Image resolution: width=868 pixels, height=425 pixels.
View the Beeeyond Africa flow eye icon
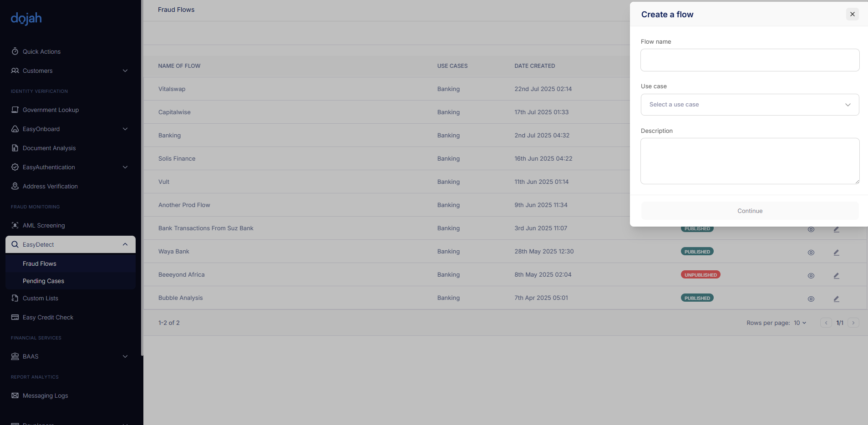[811, 276]
